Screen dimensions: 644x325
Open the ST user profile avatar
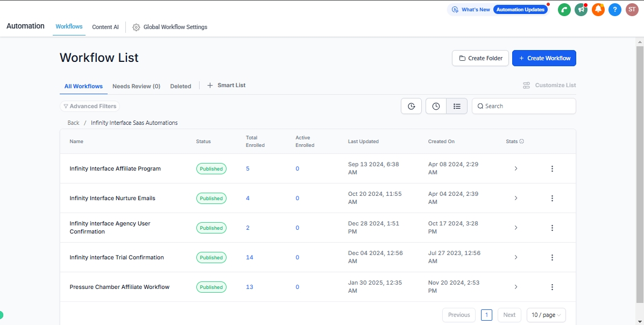(x=632, y=10)
